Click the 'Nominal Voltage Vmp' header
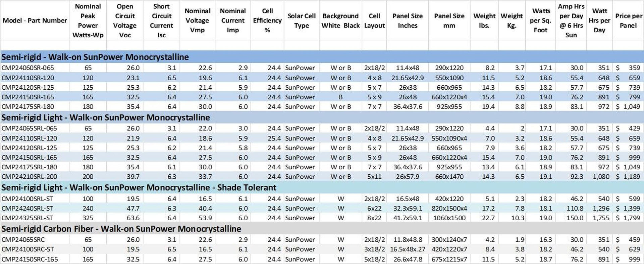 pyautogui.click(x=197, y=20)
